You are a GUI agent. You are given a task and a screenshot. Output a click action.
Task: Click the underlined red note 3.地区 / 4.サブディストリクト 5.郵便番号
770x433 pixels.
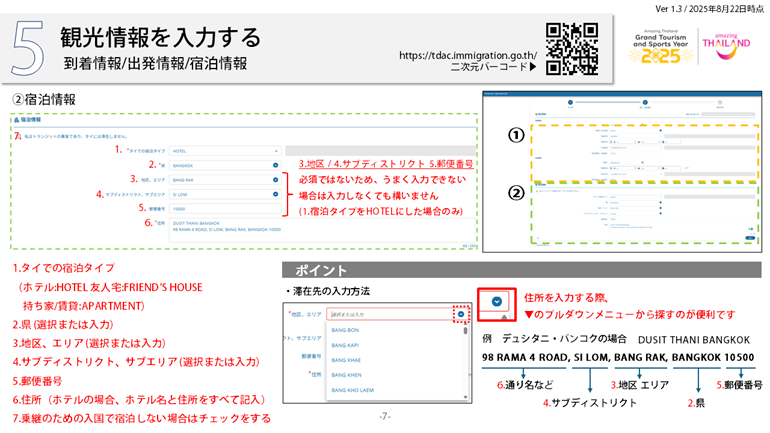(386, 164)
